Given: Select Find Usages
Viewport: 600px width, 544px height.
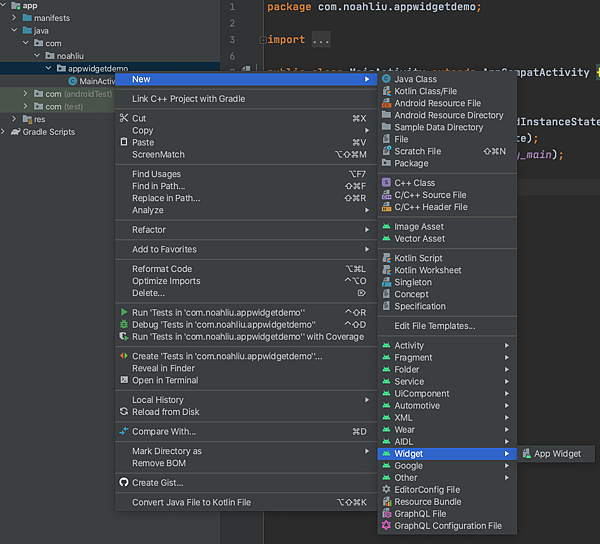Looking at the screenshot, I should click(246, 174).
